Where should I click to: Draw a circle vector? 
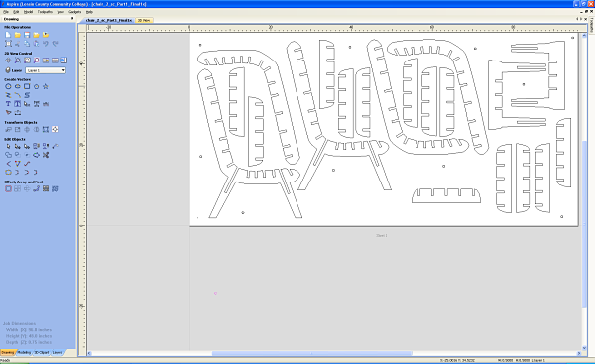tap(8, 86)
